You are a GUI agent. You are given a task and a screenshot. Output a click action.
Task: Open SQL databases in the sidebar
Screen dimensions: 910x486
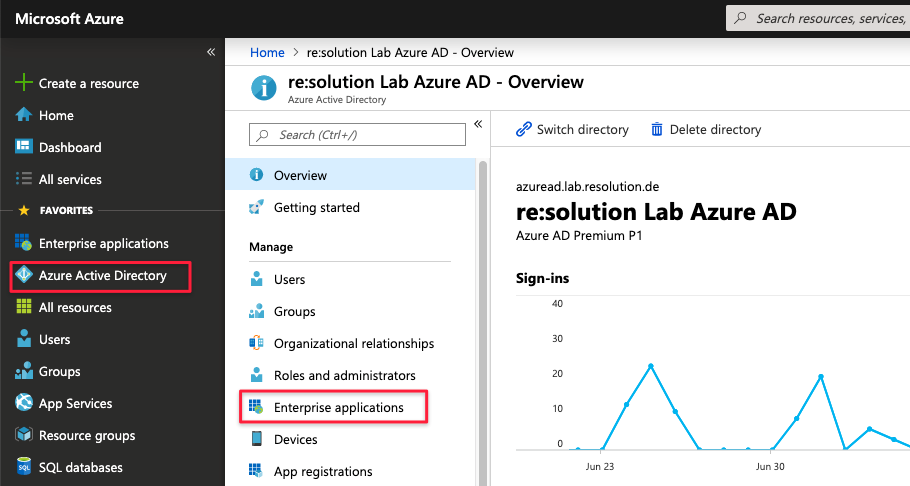(x=112, y=467)
